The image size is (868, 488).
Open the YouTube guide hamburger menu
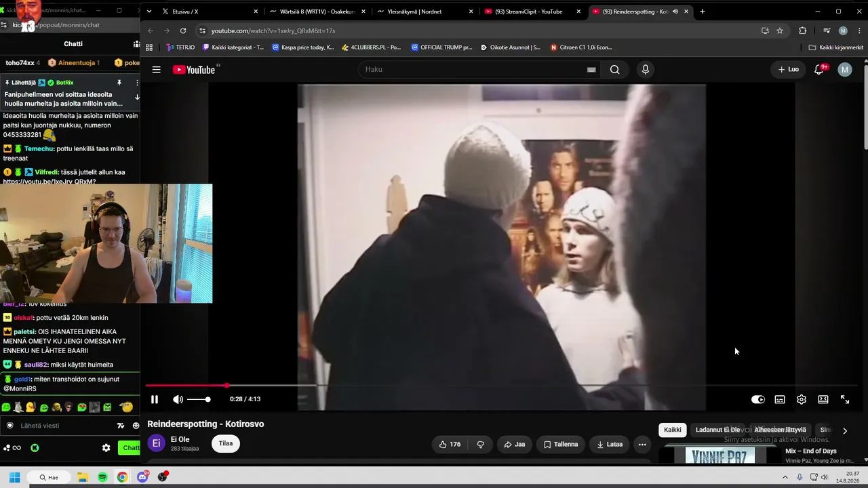coord(157,69)
